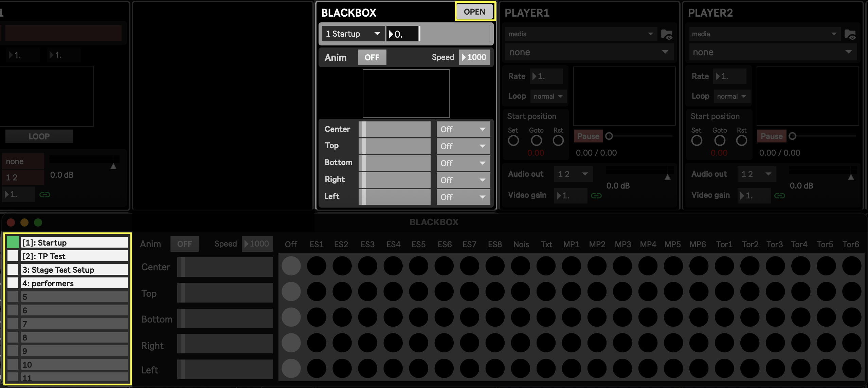Select Off in the Top matrix row
The image size is (868, 388).
(x=291, y=291)
